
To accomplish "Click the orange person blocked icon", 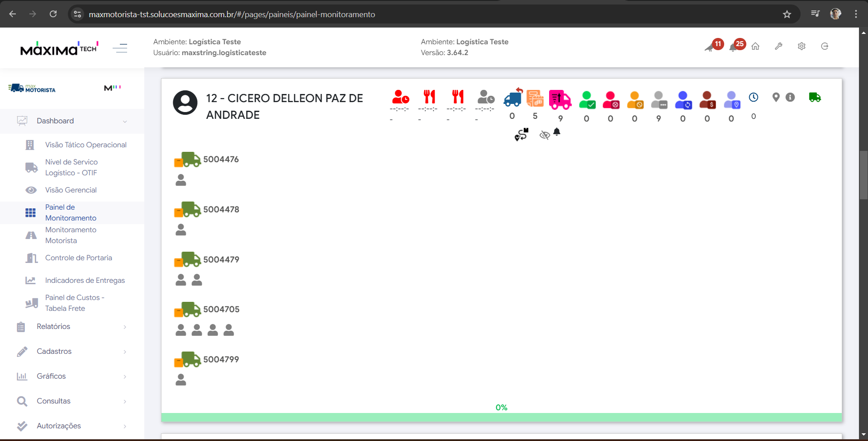I will [635, 100].
